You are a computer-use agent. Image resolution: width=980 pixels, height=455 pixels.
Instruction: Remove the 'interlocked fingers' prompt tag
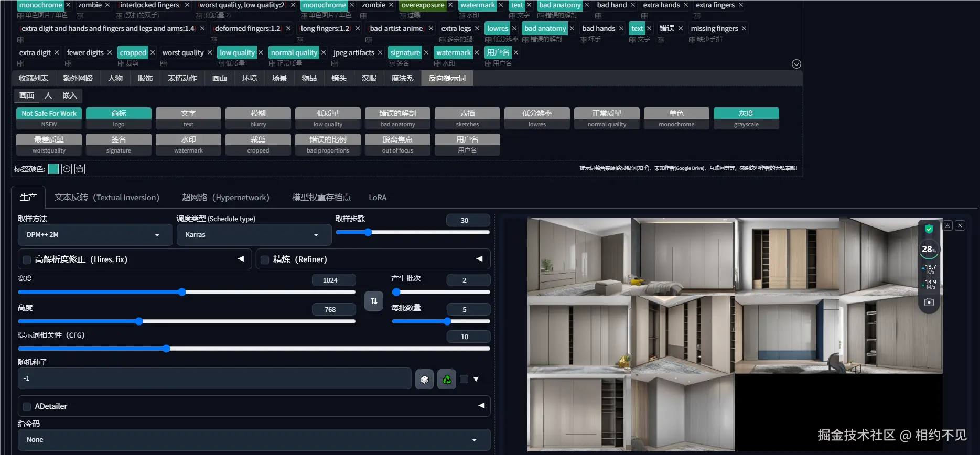pos(187,5)
